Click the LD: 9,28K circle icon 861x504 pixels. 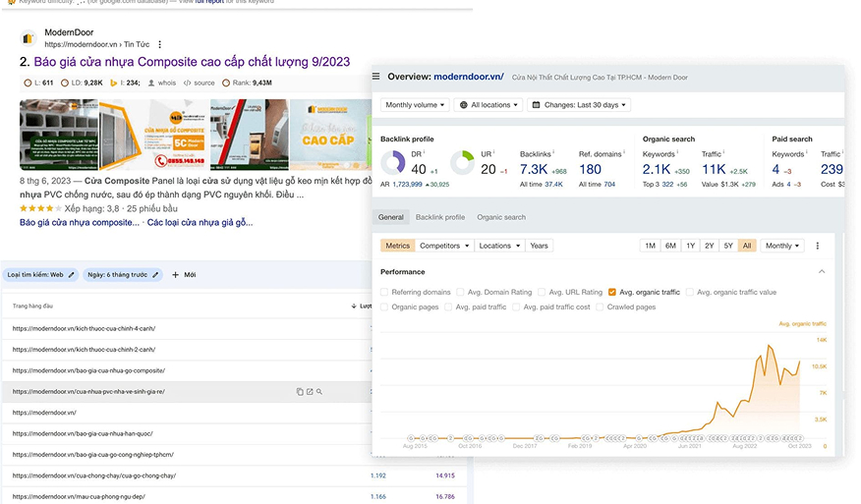click(65, 83)
